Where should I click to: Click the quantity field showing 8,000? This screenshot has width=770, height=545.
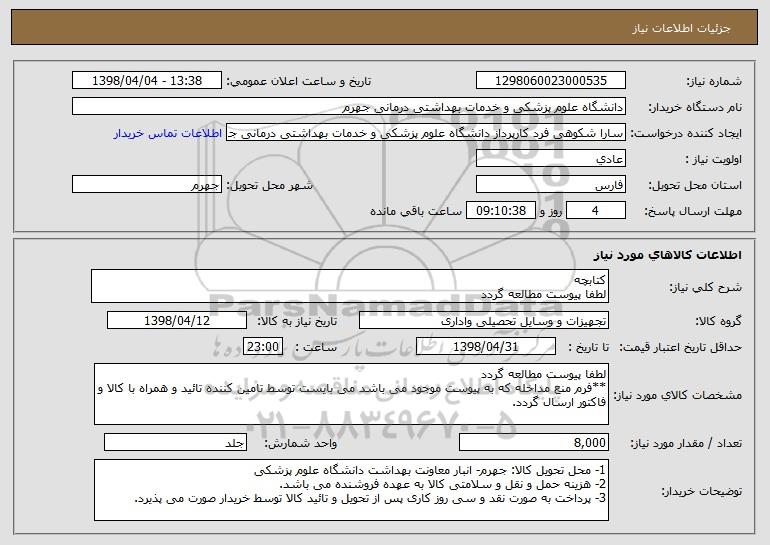click(x=534, y=442)
